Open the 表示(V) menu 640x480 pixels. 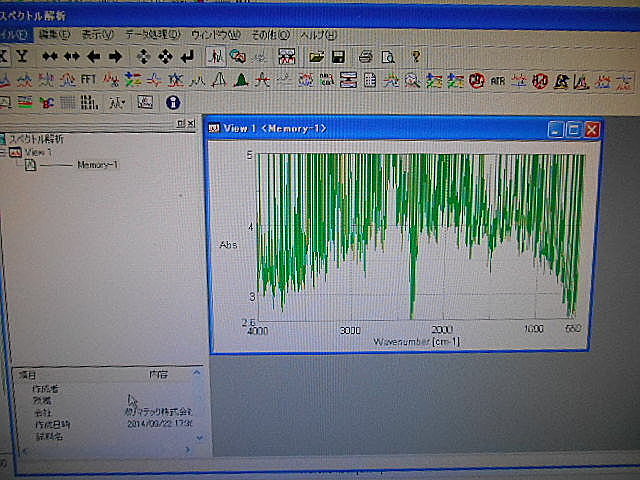(x=97, y=35)
